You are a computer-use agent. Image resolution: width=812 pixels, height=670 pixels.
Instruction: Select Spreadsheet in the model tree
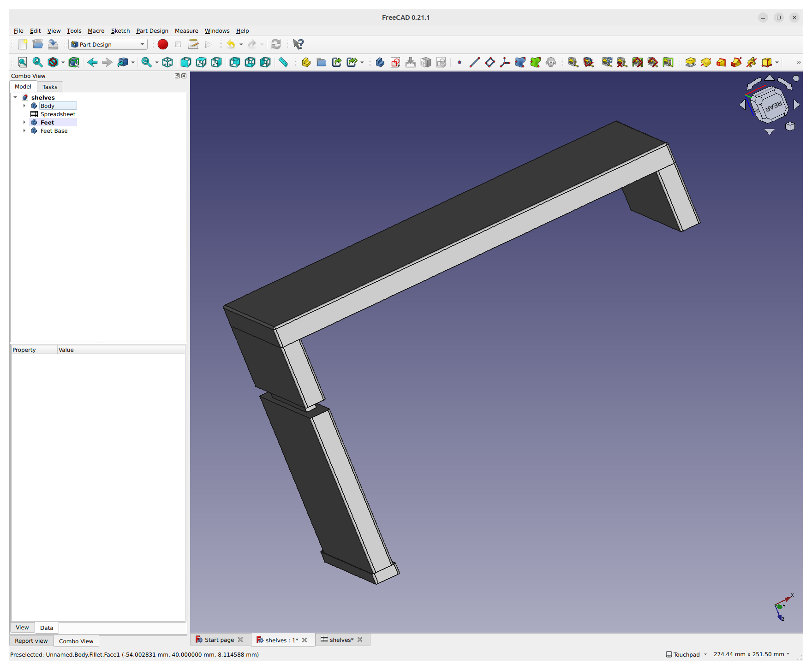pos(58,114)
